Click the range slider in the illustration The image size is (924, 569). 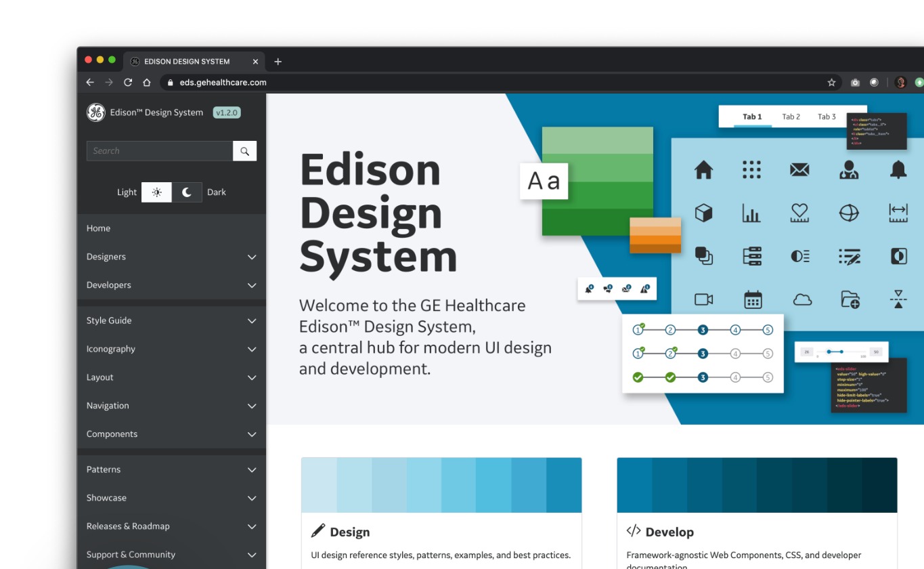[x=841, y=352]
